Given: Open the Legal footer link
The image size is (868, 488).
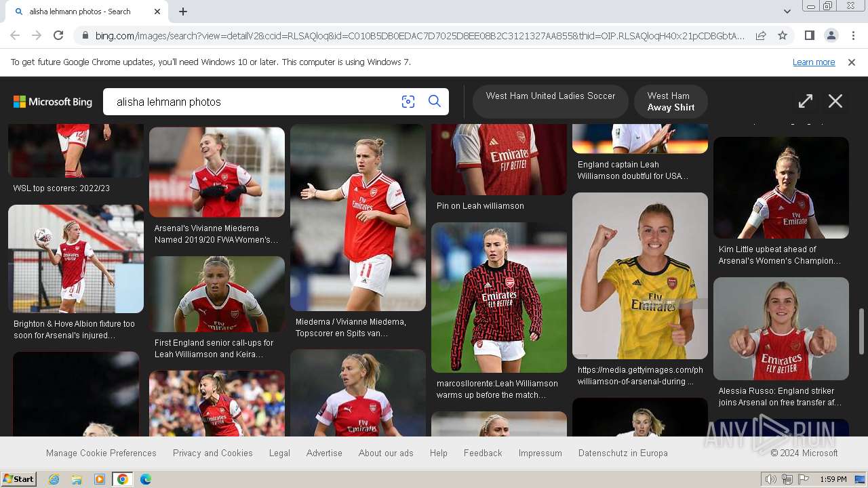Looking at the screenshot, I should point(279,453).
